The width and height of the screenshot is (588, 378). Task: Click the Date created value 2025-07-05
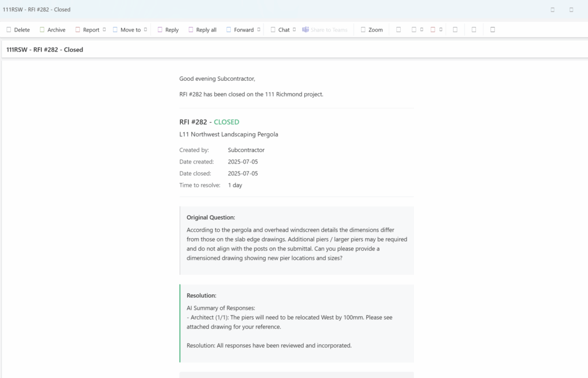pos(243,161)
